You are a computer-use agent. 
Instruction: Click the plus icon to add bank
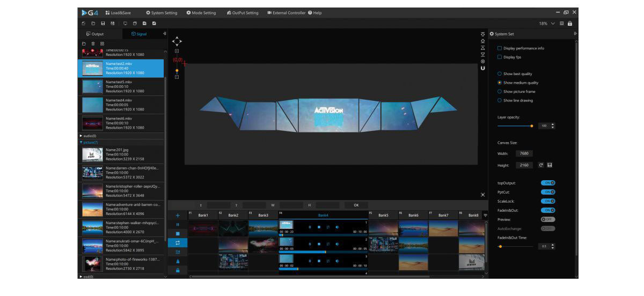(178, 215)
